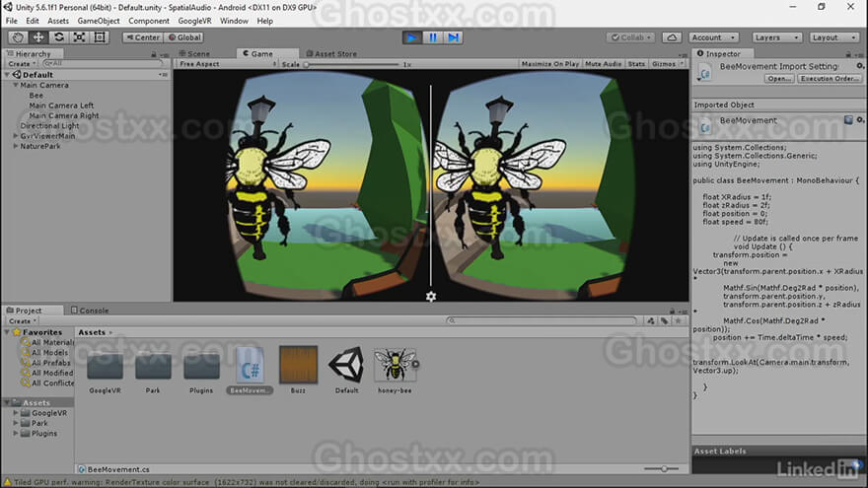
Task: Click the Hierarchy panel lock icon
Action: tap(154, 54)
